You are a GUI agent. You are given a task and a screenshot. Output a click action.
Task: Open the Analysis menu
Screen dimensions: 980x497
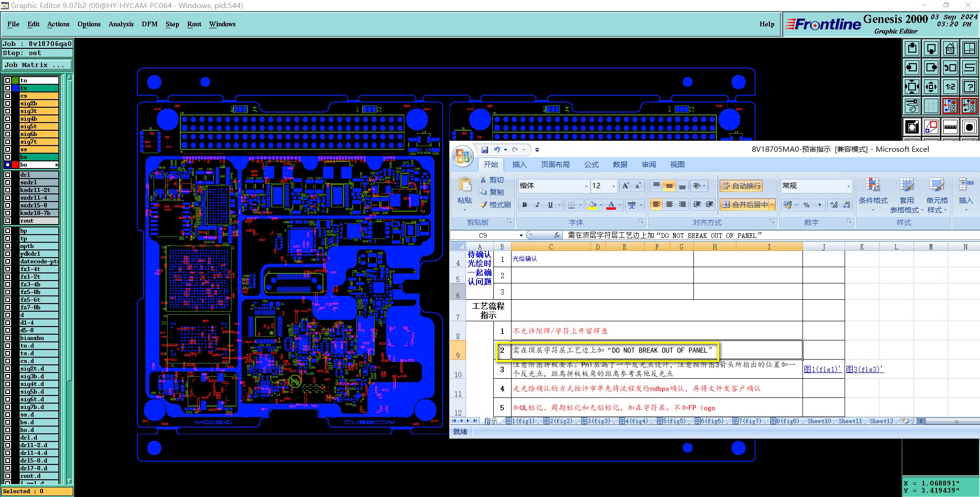pos(121,24)
